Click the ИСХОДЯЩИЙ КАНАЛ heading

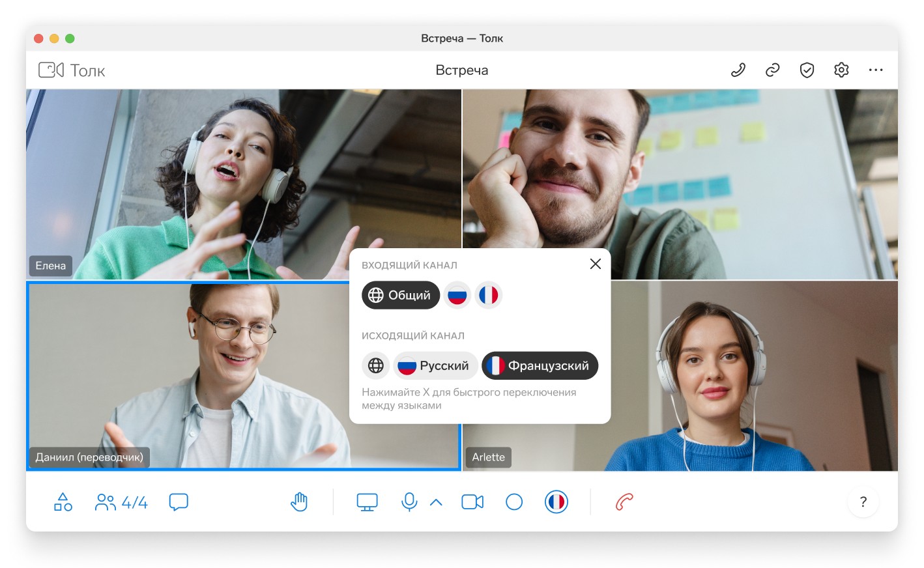tap(413, 335)
